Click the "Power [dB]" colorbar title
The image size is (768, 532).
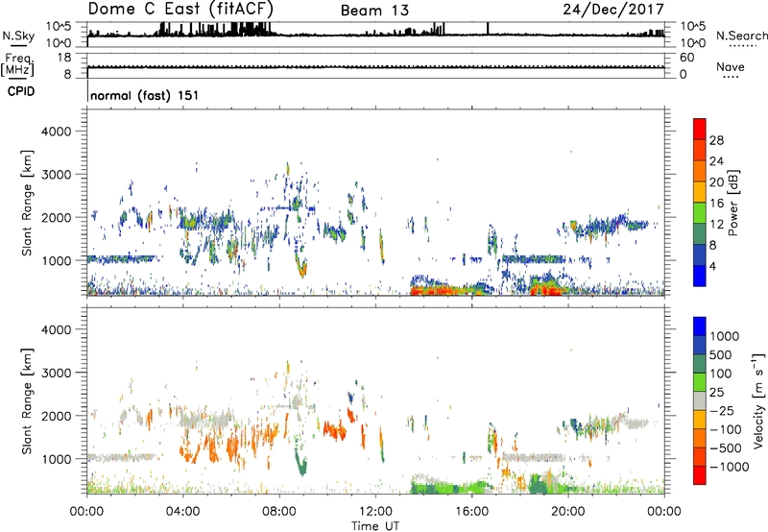coord(733,203)
